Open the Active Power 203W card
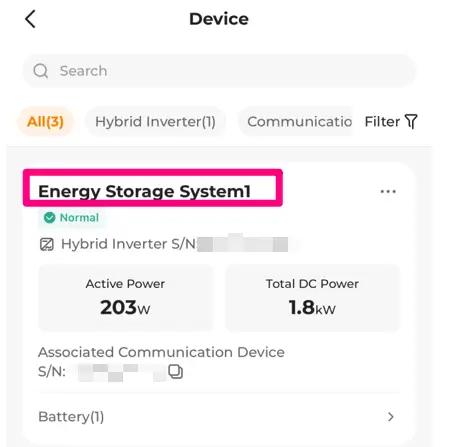This screenshot has width=469, height=447. tap(125, 298)
